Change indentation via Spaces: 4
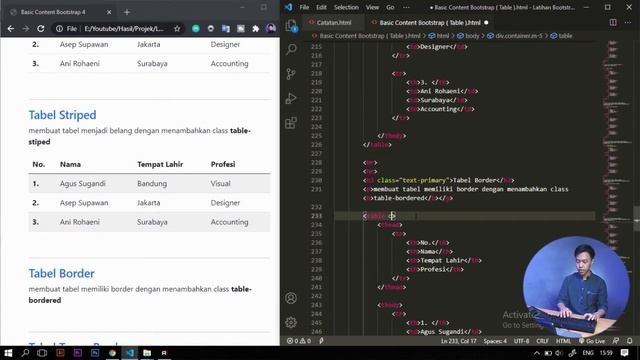Image resolution: width=640 pixels, height=360 pixels. pyautogui.click(x=495, y=341)
